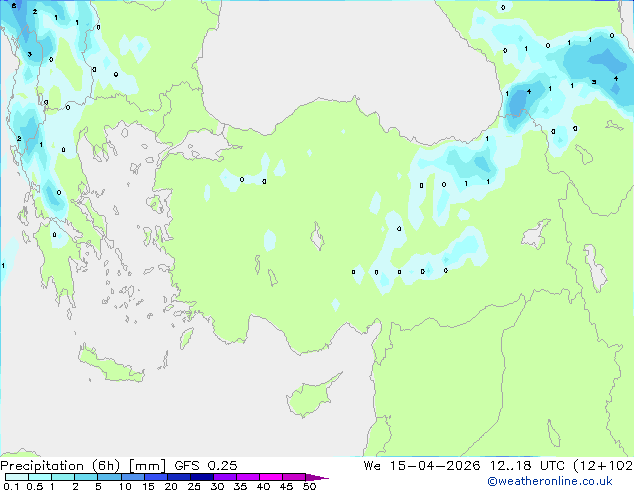Click the island of Crete on map
634x490 pixels.
[x=110, y=365]
